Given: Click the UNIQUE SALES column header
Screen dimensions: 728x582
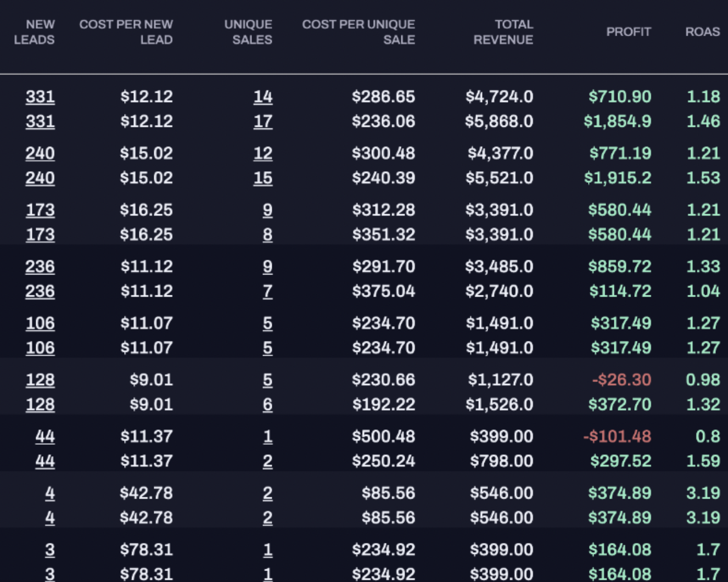Looking at the screenshot, I should [248, 32].
